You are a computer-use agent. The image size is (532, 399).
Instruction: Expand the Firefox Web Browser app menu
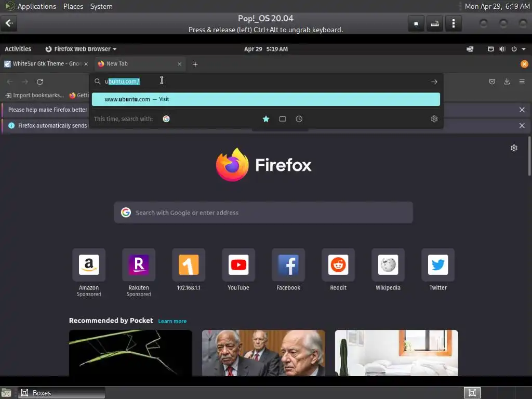81,49
